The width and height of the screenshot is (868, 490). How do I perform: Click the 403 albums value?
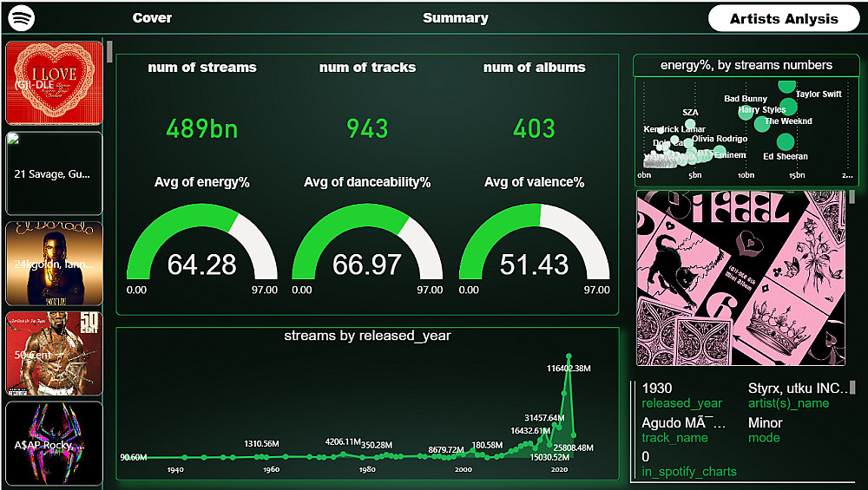[x=534, y=129]
